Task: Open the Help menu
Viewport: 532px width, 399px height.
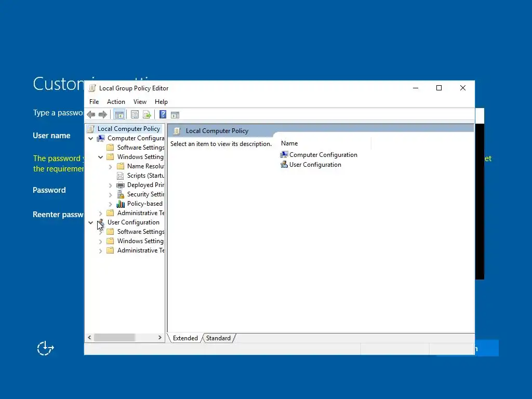Action: click(161, 102)
